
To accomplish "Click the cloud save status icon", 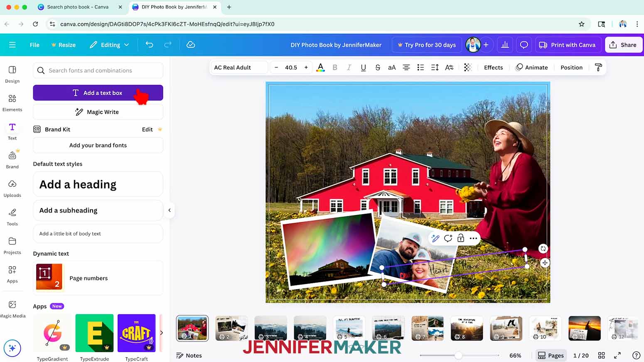I will (191, 45).
